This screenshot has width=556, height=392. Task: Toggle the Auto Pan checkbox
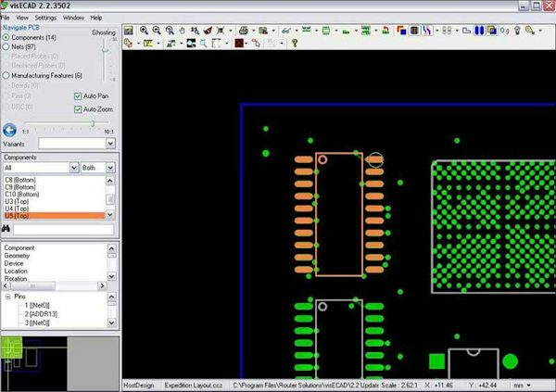[x=78, y=96]
